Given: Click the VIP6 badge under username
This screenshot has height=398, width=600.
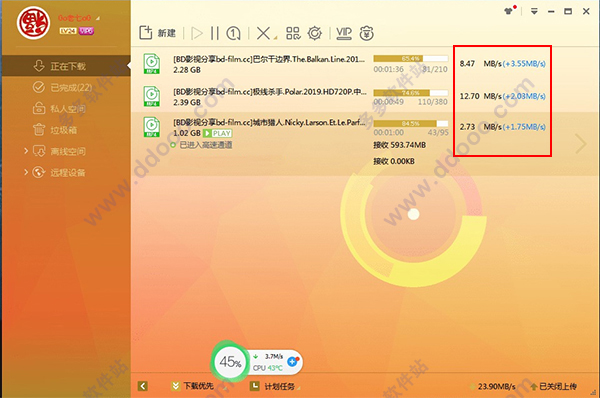Looking at the screenshot, I should (86, 31).
